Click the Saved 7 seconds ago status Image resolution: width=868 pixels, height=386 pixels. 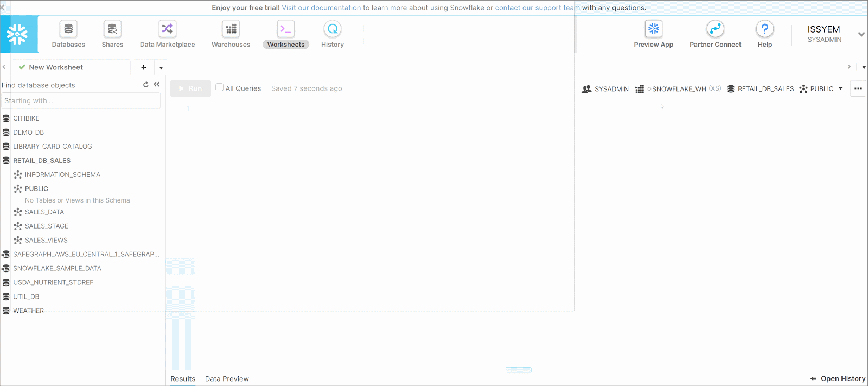(x=307, y=88)
